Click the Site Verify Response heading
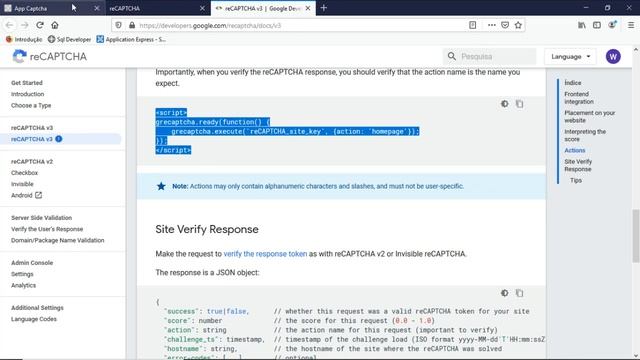Viewport: 640px width, 360px height. pos(207,229)
